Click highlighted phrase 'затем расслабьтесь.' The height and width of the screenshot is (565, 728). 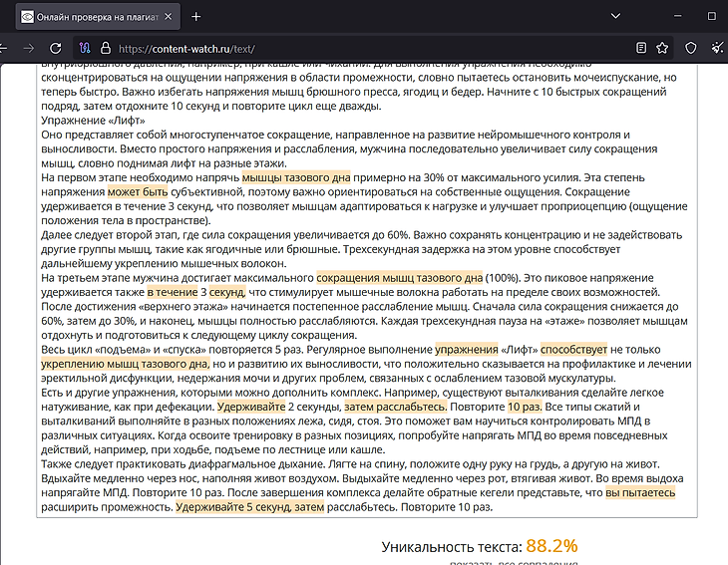pos(396,407)
